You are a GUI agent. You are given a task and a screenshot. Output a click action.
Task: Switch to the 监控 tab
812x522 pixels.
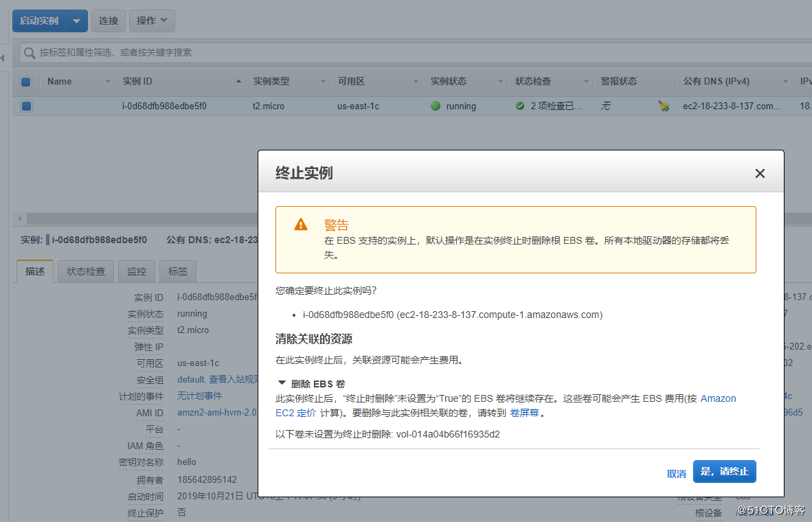137,271
